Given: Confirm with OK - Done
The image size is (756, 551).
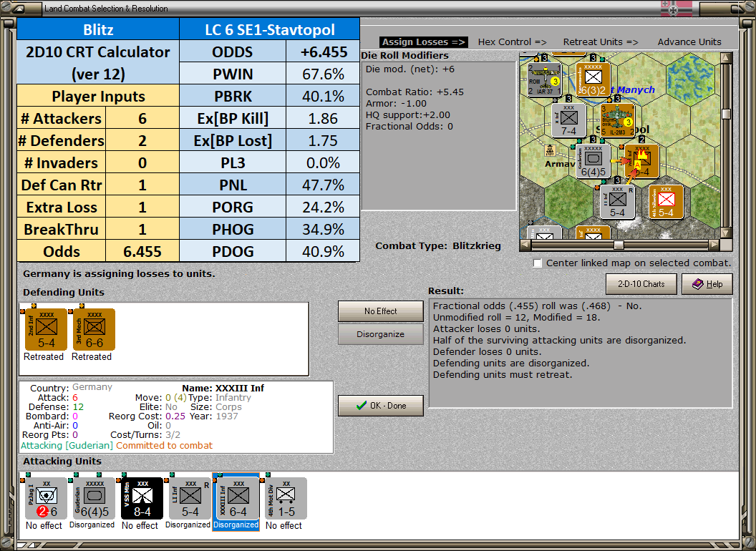Looking at the screenshot, I should pos(381,406).
